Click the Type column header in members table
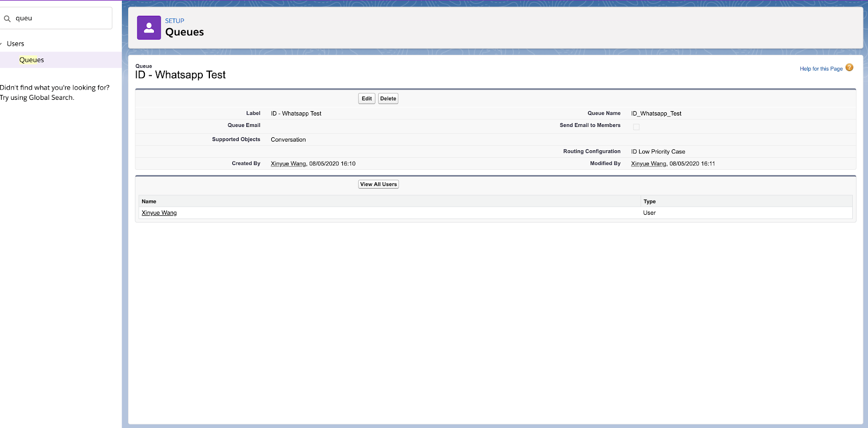Screen dimensions: 868x428 point(649,201)
